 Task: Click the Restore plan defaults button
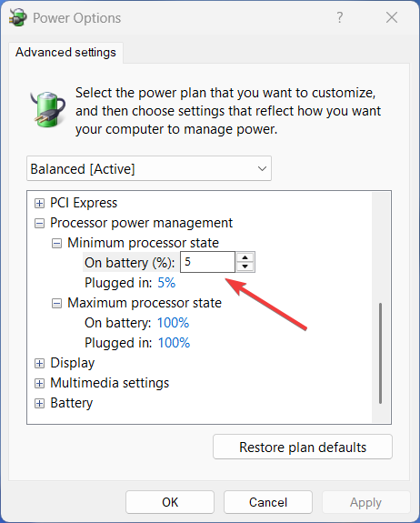(303, 447)
